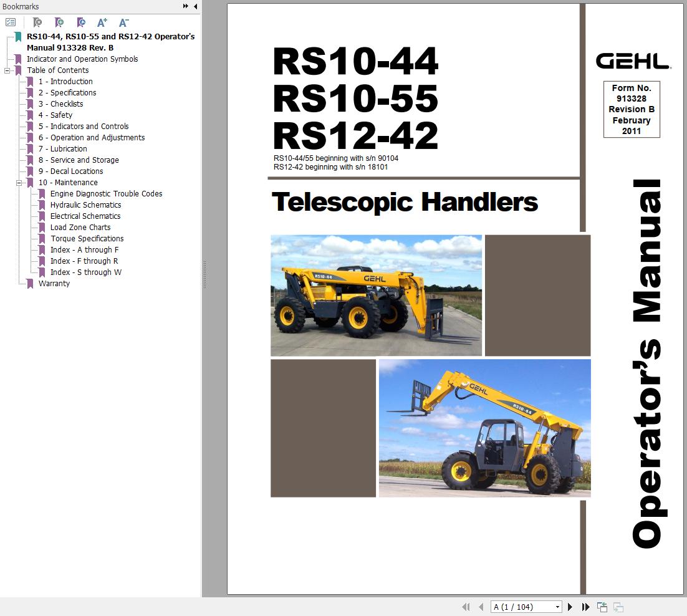Click the bookmark icon beside Hydraulic Schematics

(x=42, y=205)
